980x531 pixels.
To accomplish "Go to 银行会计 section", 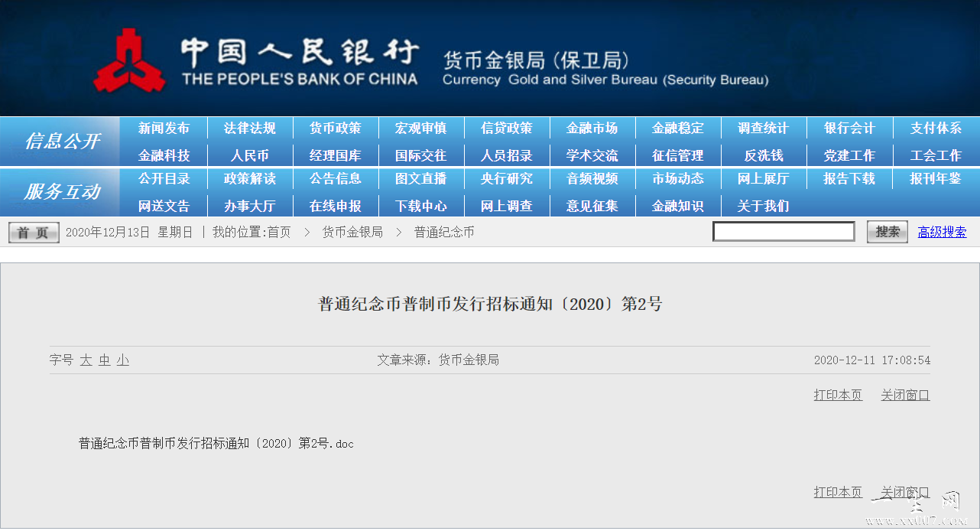I will point(849,129).
